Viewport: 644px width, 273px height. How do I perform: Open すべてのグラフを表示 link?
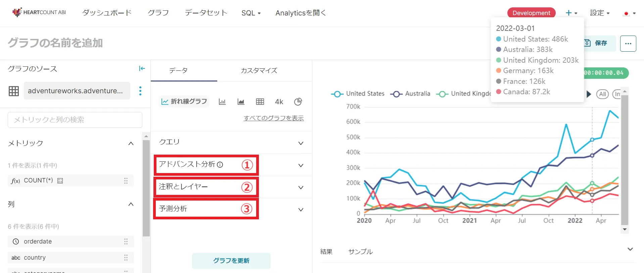click(x=274, y=118)
